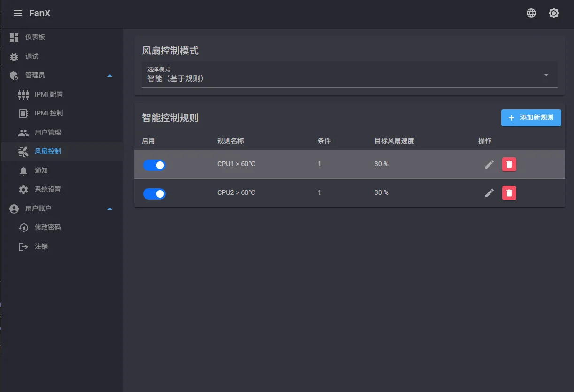Click the 用户账户 section label

pos(38,209)
